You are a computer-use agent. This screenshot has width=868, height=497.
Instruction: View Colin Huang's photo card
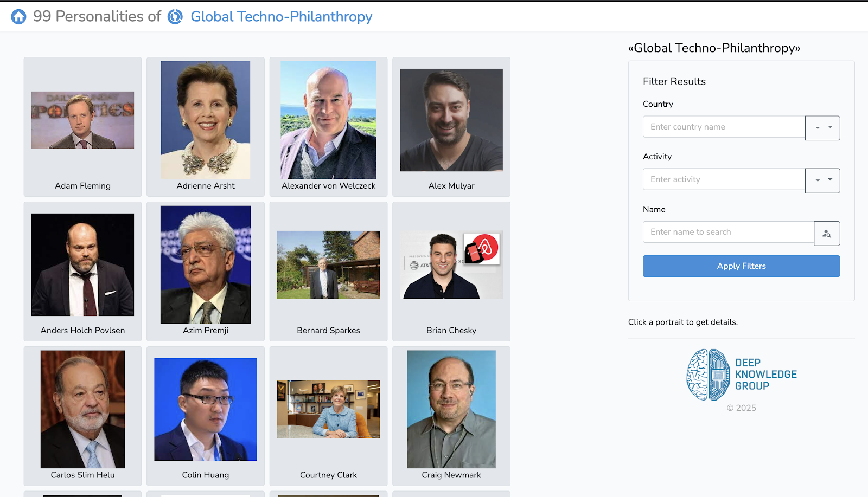coord(206,409)
